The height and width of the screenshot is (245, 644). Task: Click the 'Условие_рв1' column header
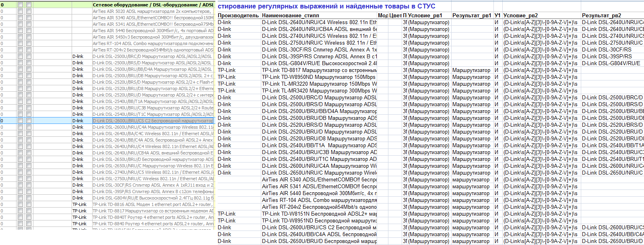pyautogui.click(x=425, y=15)
